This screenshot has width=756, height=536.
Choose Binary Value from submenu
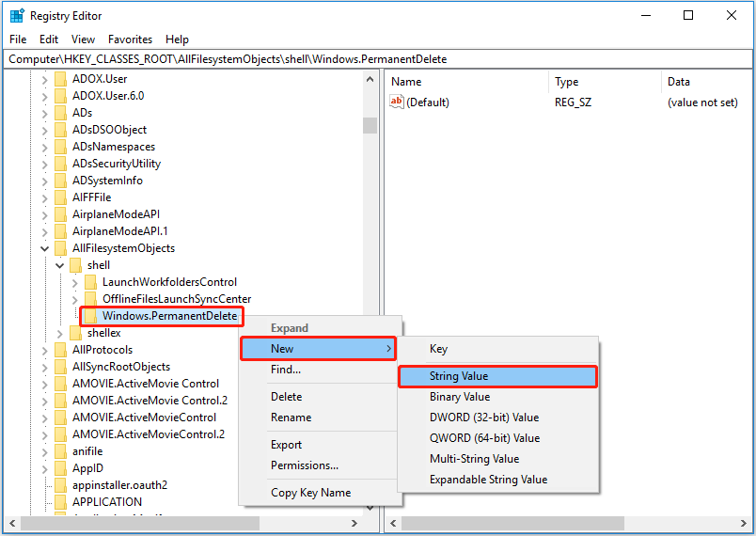(x=497, y=397)
